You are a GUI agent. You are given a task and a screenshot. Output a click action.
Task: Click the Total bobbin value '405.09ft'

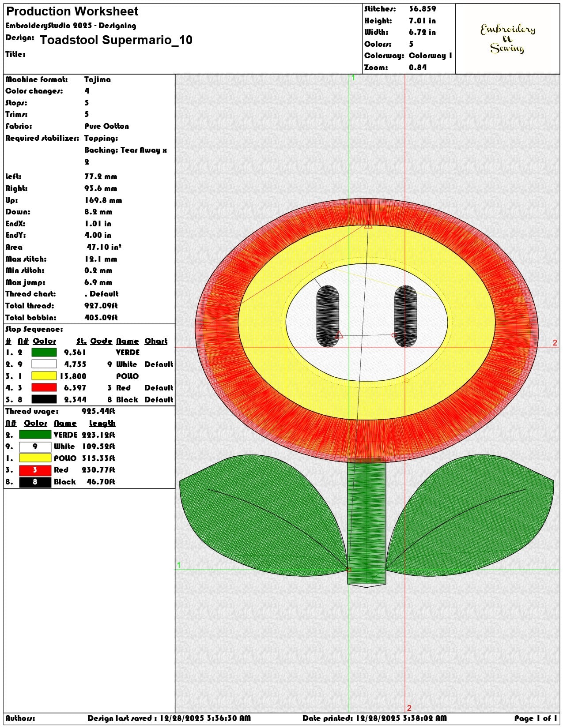pos(101,318)
